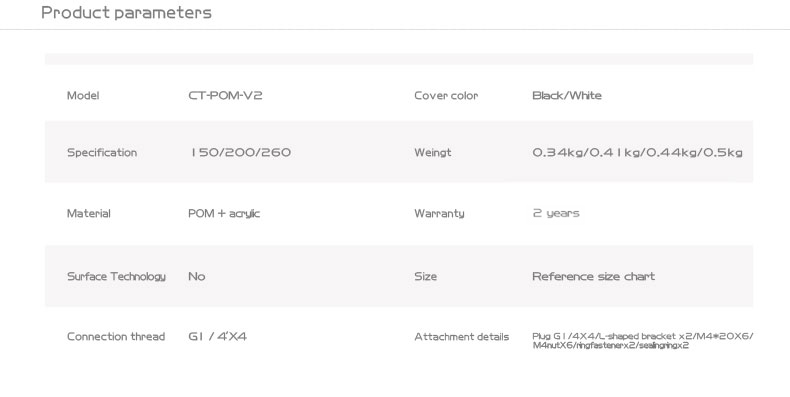Image resolution: width=790 pixels, height=397 pixels.
Task: Click the CT-POM-V2 model value
Action: click(225, 96)
